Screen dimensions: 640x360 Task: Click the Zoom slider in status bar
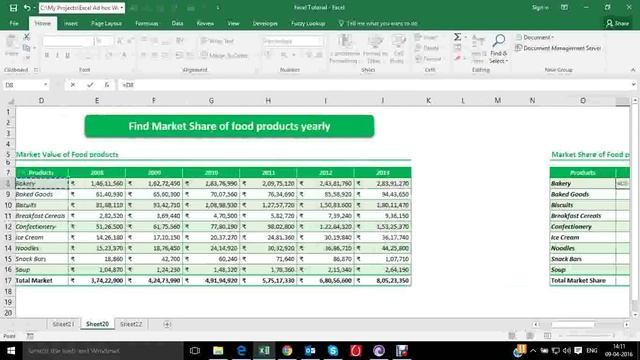click(587, 336)
